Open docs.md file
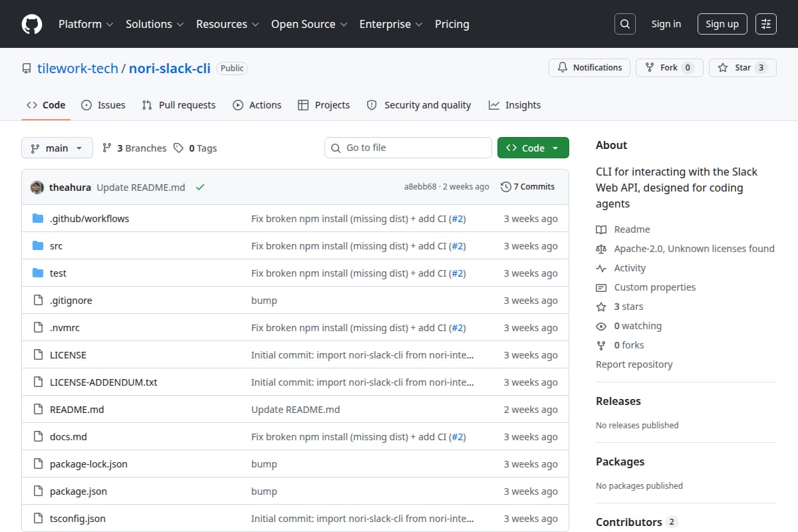The width and height of the screenshot is (798, 532). (68, 437)
